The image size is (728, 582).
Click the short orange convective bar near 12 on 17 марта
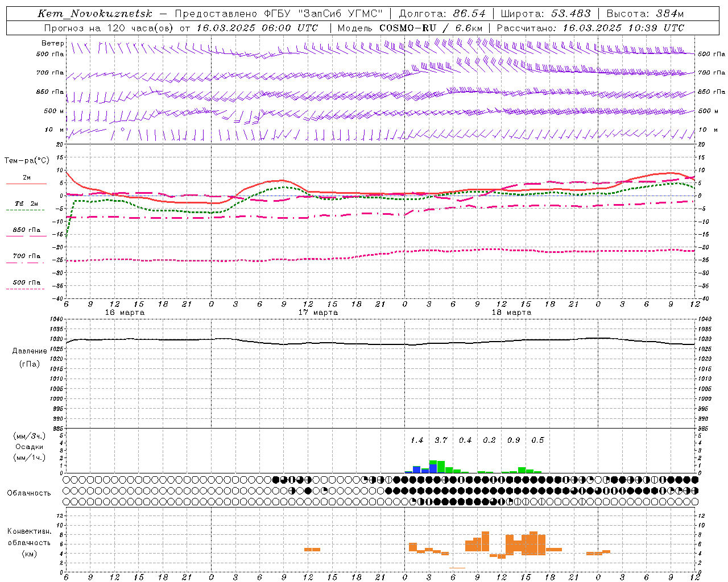[312, 550]
